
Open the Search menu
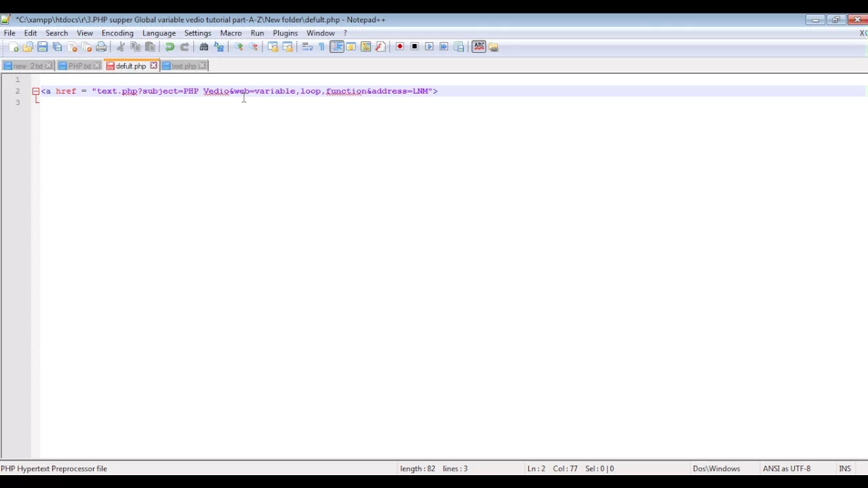coord(57,33)
